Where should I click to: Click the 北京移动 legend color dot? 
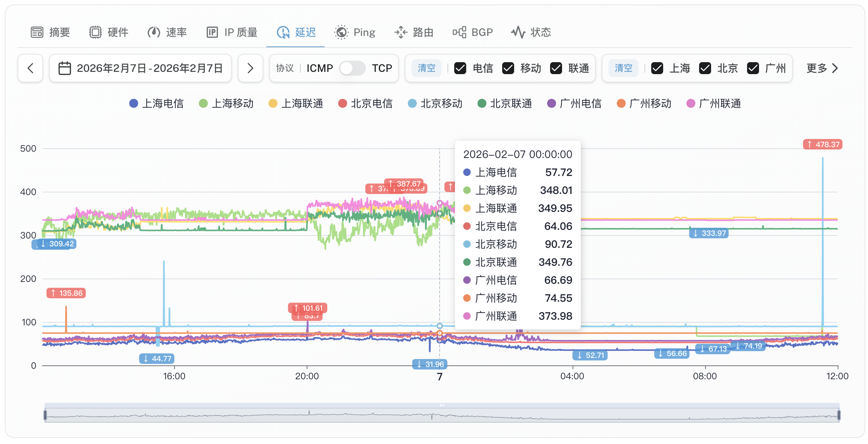click(x=412, y=104)
